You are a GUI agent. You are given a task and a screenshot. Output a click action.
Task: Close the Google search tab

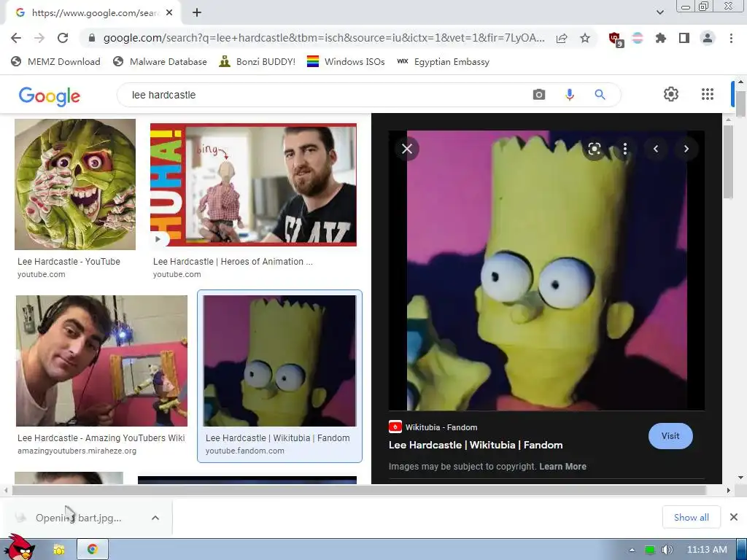click(169, 13)
